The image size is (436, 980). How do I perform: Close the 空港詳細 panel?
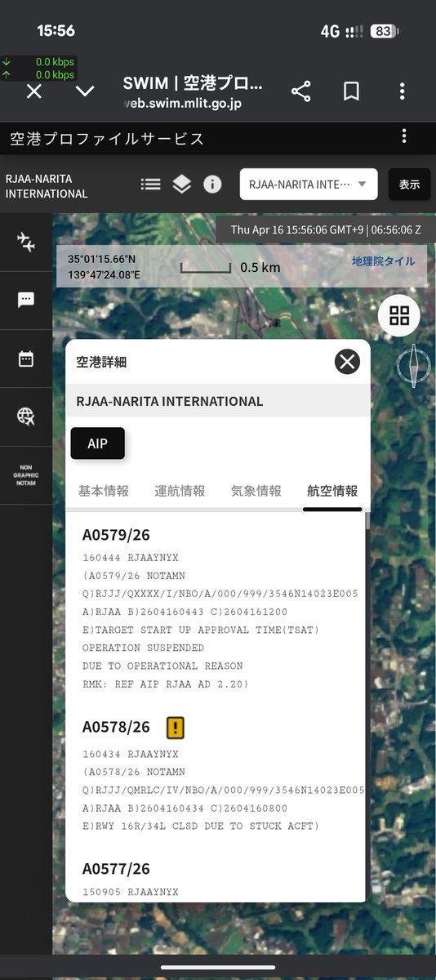(x=348, y=361)
